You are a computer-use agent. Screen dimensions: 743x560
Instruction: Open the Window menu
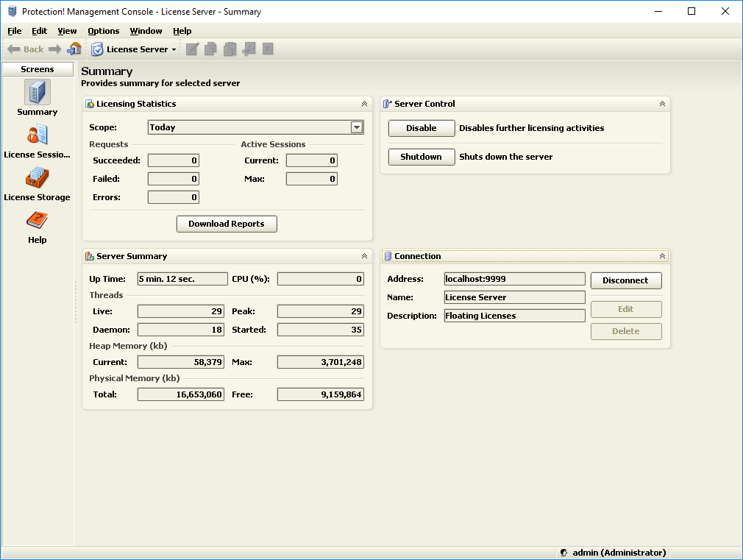146,31
